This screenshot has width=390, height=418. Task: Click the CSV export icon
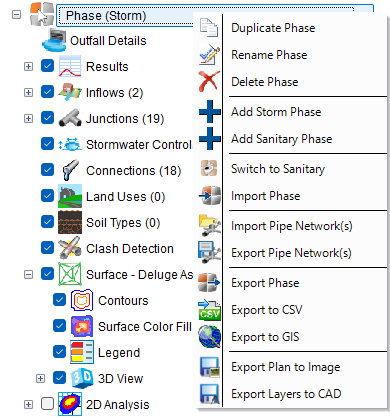point(209,310)
